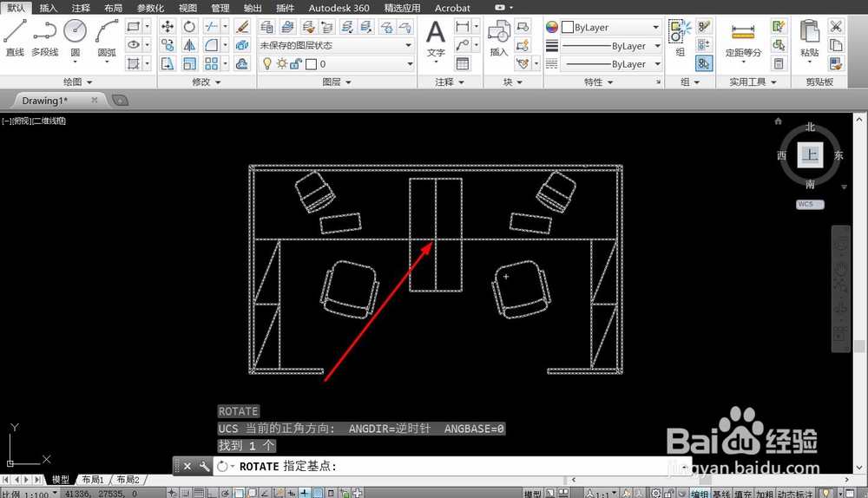This screenshot has height=498, width=868.
Task: Activate the Fillet tool
Action: [212, 45]
